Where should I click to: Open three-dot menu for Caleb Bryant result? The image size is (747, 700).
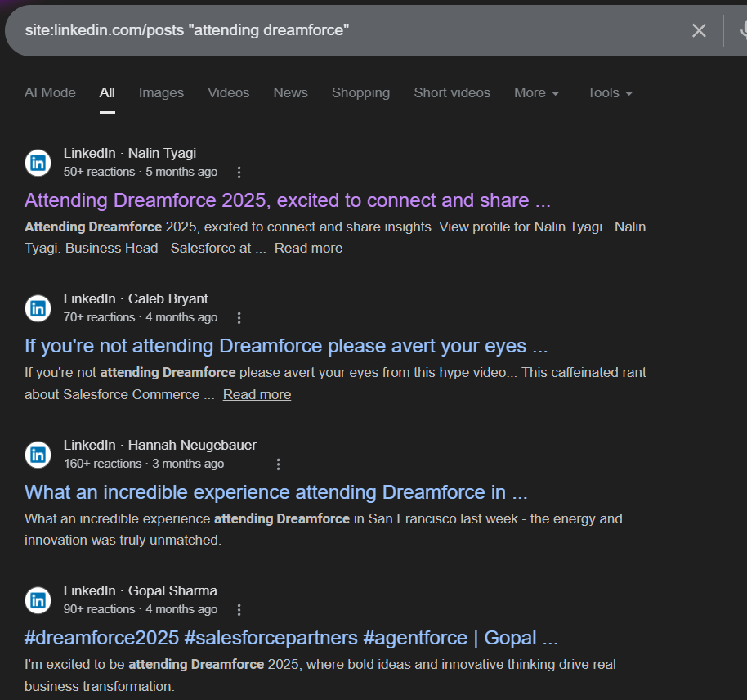coord(239,318)
